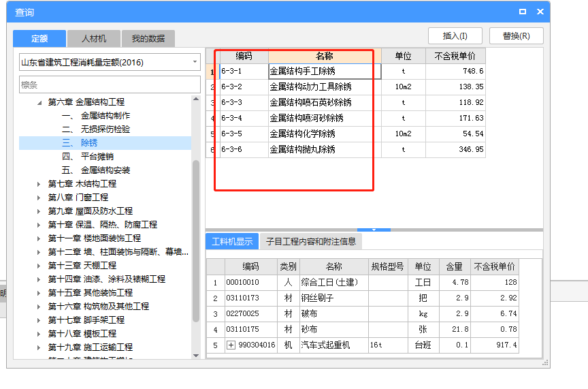Click the 含量 column header
Image resolution: width=588 pixels, height=389 pixels.
(455, 267)
